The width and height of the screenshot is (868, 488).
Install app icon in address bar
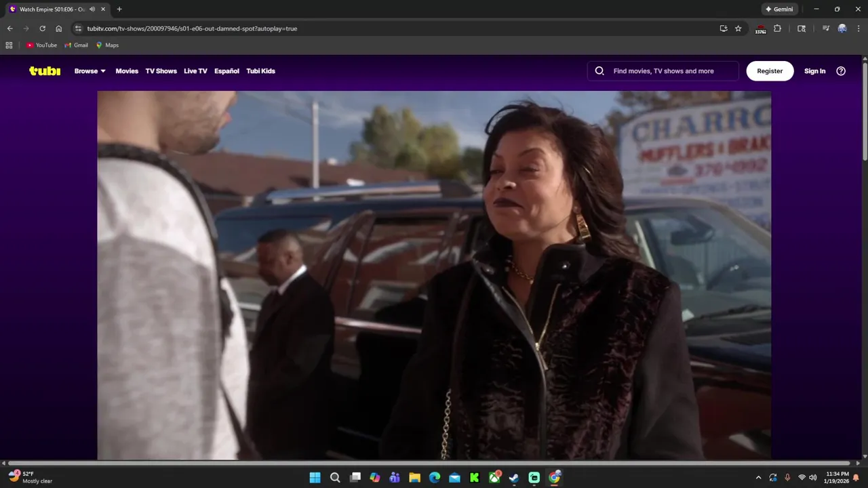point(724,28)
